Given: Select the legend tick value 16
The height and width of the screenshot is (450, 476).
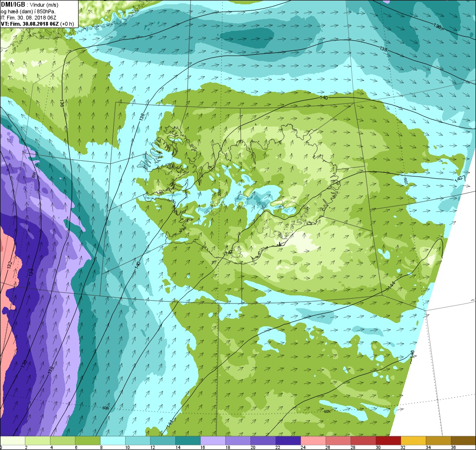Looking at the screenshot, I should (x=203, y=447).
